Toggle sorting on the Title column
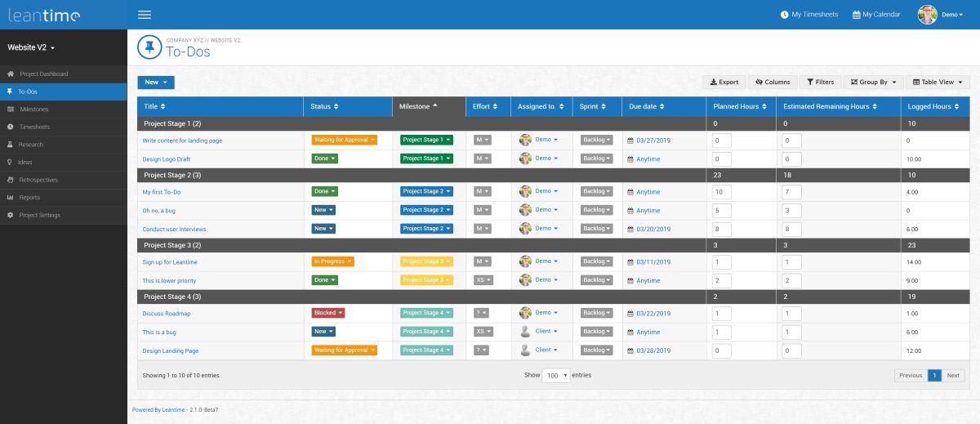 click(x=154, y=106)
